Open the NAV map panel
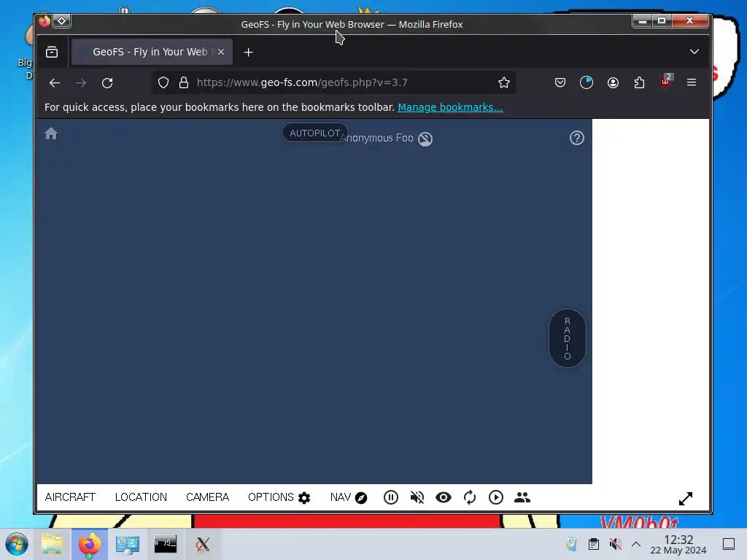Screen dimensions: 747x560 click(349, 497)
